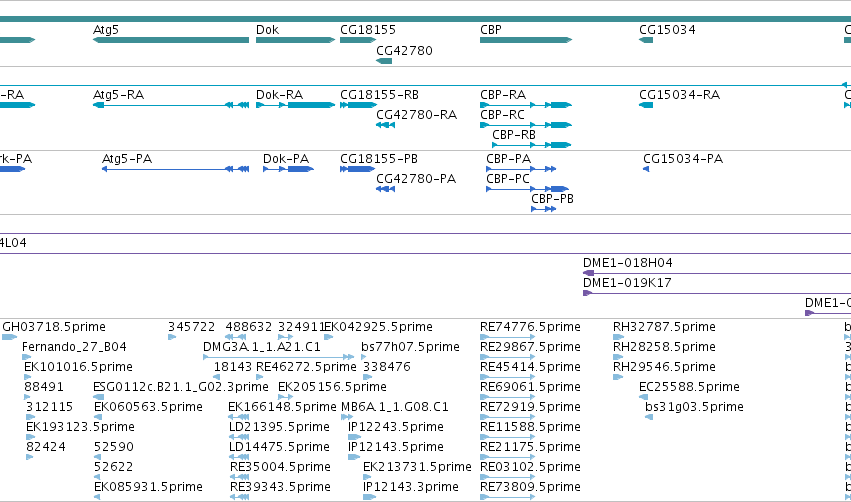The height and width of the screenshot is (502, 851).
Task: Select EST bs77h07.5prime
Action: point(364,357)
